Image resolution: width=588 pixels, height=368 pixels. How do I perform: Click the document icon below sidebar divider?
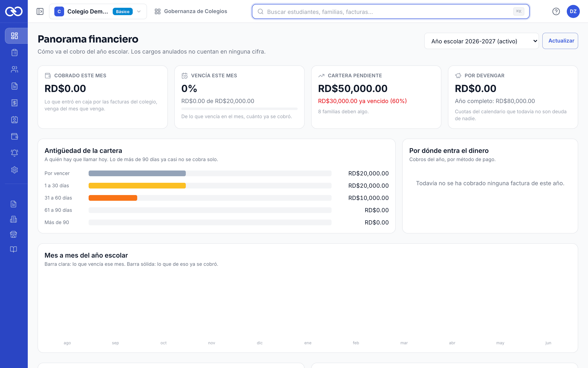click(x=14, y=204)
